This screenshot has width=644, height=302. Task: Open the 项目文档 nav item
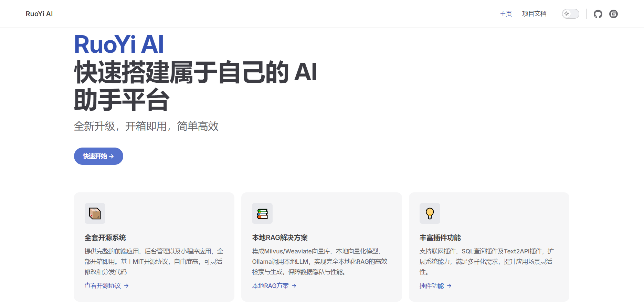point(534,14)
